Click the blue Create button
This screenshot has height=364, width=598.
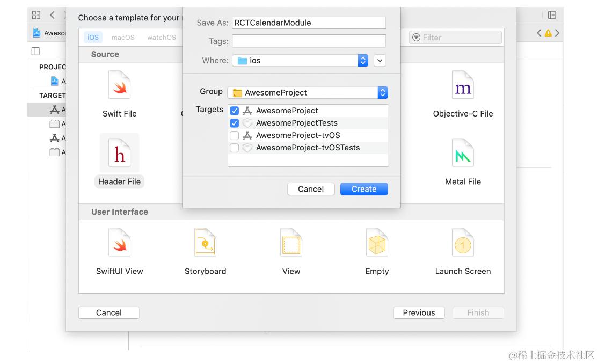[364, 189]
